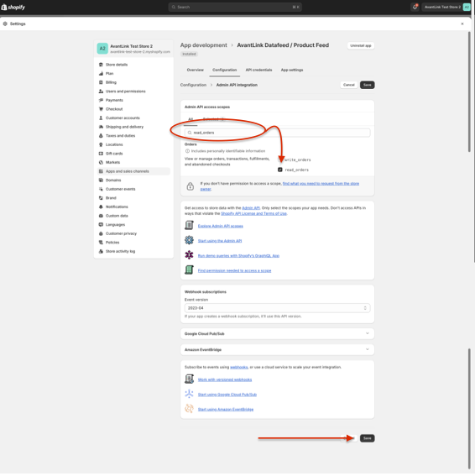Click the Checkout cart icon
The height and width of the screenshot is (476, 475).
pyautogui.click(x=101, y=109)
